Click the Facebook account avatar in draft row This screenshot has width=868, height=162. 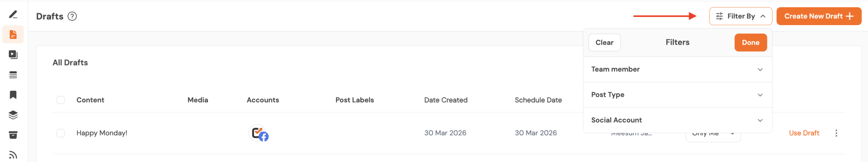click(259, 133)
